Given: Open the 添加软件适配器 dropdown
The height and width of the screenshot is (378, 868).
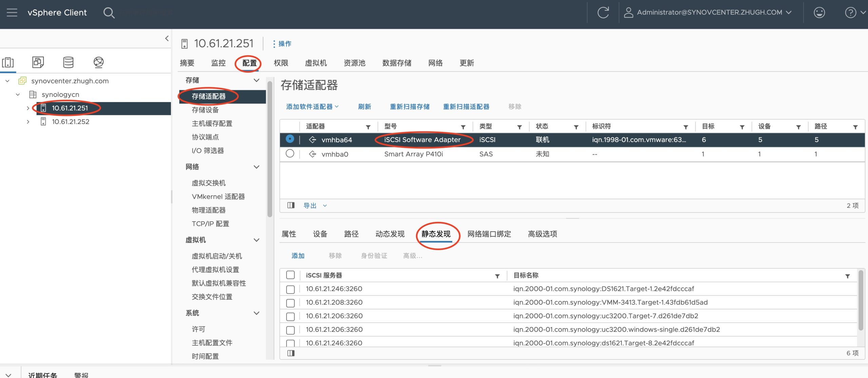Looking at the screenshot, I should tap(312, 107).
